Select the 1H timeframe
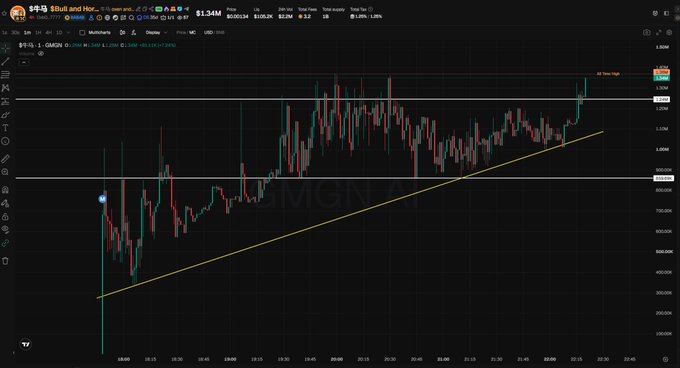 38,33
